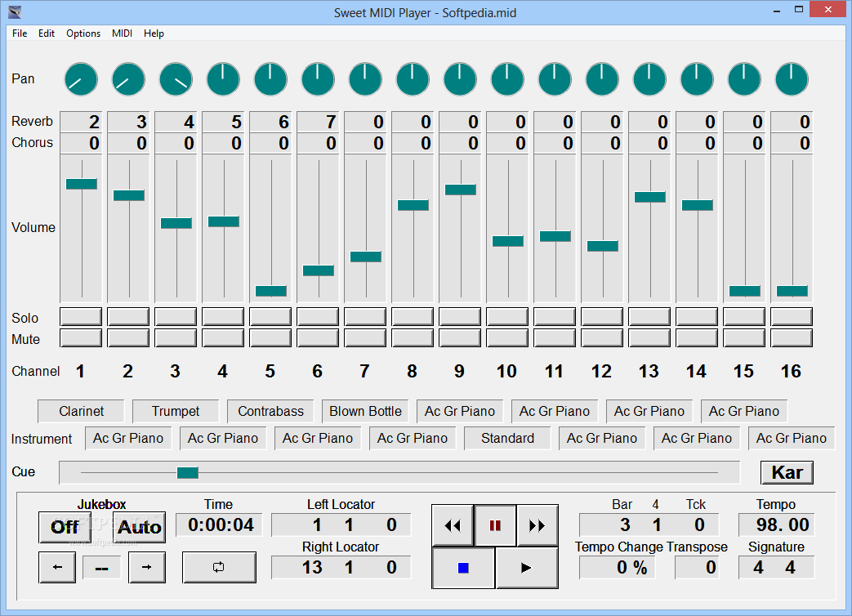Solo channel 5
The image size is (852, 616).
pos(270,317)
